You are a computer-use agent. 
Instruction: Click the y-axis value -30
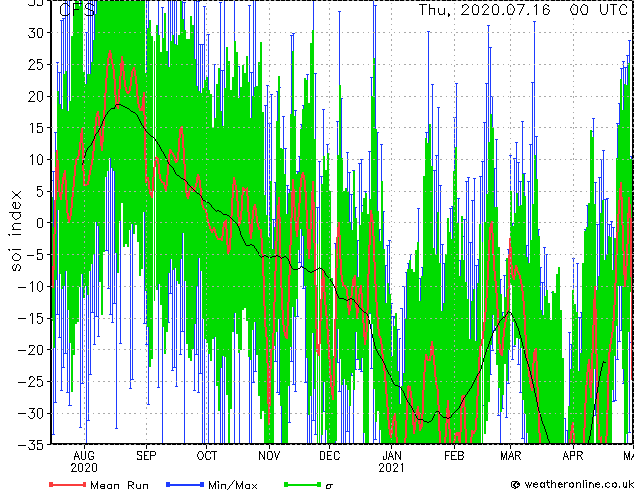click(x=31, y=413)
